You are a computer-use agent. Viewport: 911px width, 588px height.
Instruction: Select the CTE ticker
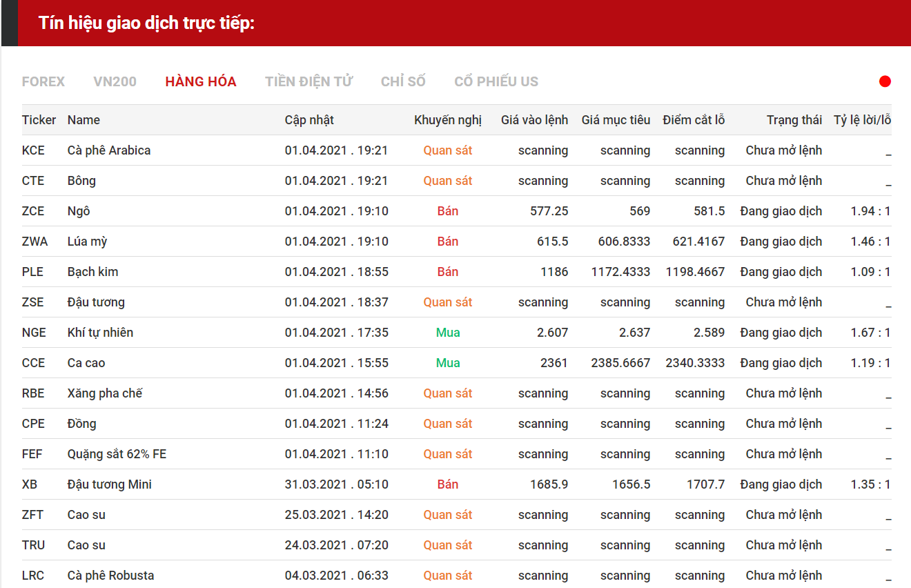click(33, 181)
